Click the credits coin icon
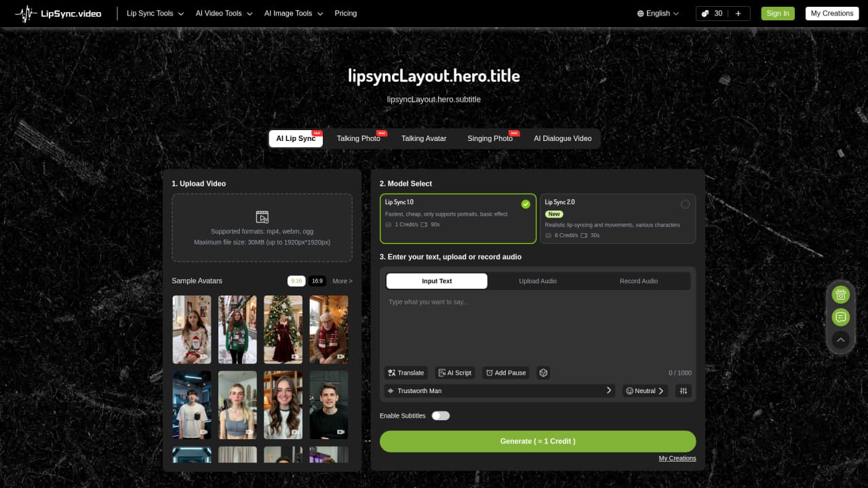The height and width of the screenshot is (488, 868). coord(705,14)
